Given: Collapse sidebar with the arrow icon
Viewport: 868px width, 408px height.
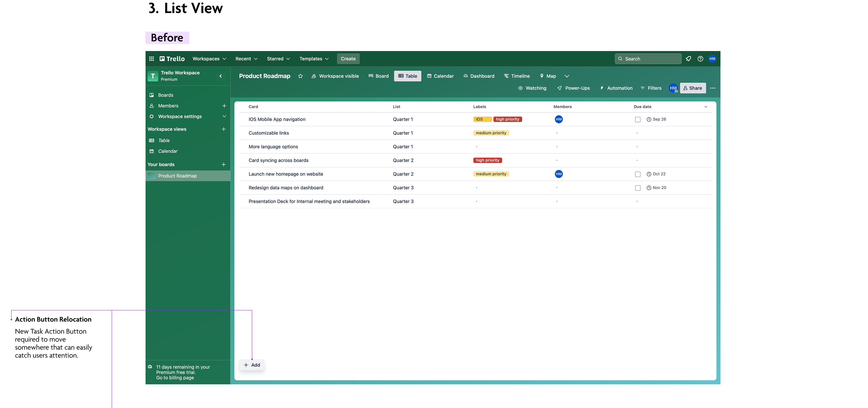Looking at the screenshot, I should pos(221,76).
